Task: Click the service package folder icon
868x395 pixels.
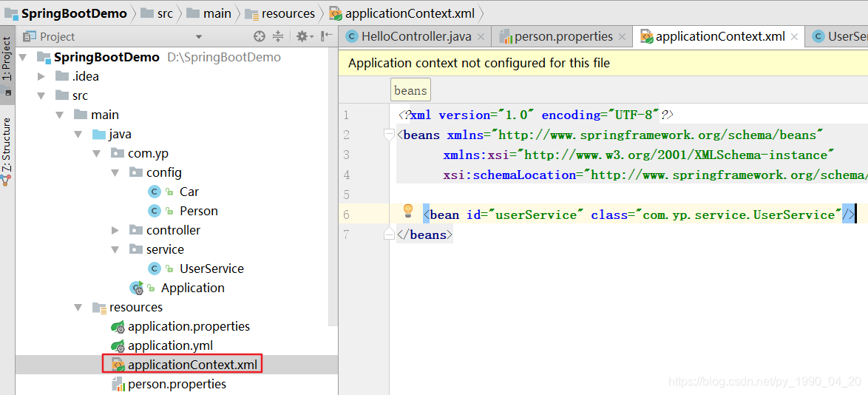Action: click(135, 249)
